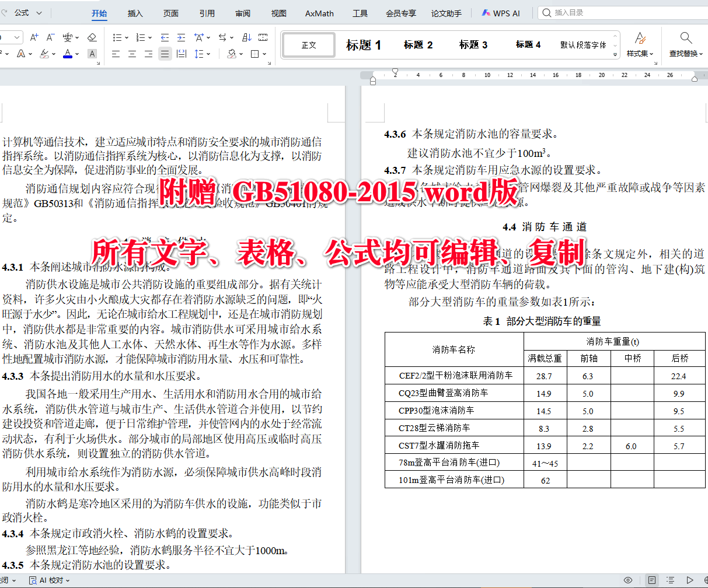708x588 pixels.
Task: Decrease paragraph indent
Action: [x=165, y=37]
